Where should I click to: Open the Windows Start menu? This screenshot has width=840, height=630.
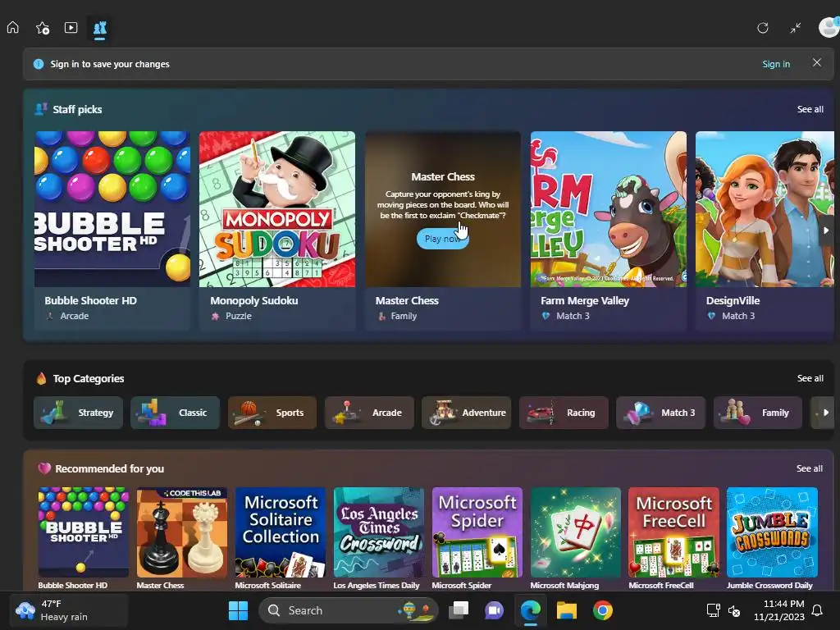pos(238,610)
